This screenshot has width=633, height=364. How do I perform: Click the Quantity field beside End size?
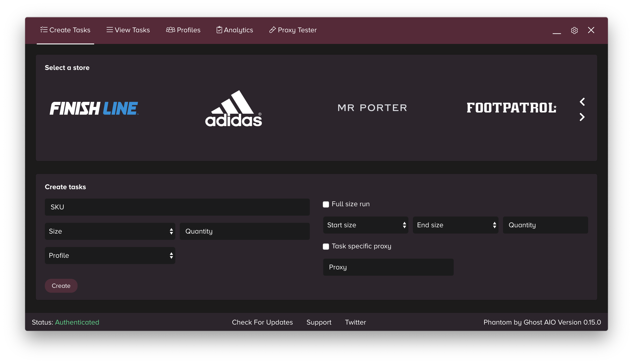pos(545,225)
